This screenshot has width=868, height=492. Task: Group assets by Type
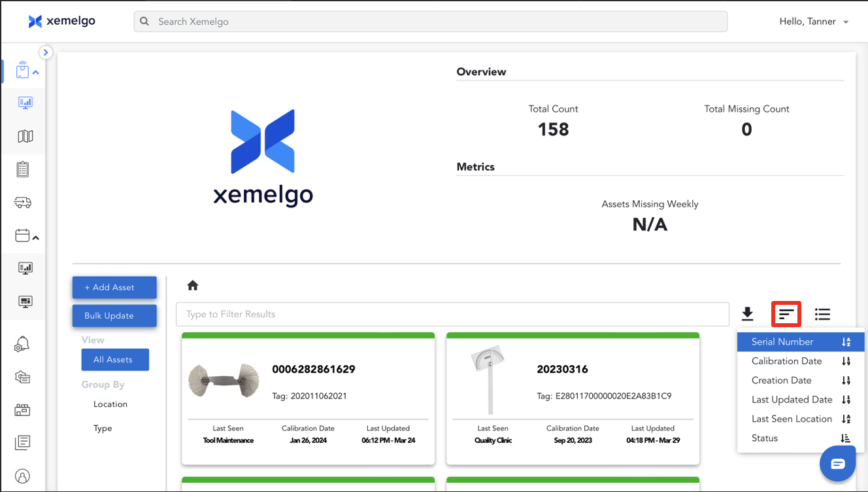(103, 429)
